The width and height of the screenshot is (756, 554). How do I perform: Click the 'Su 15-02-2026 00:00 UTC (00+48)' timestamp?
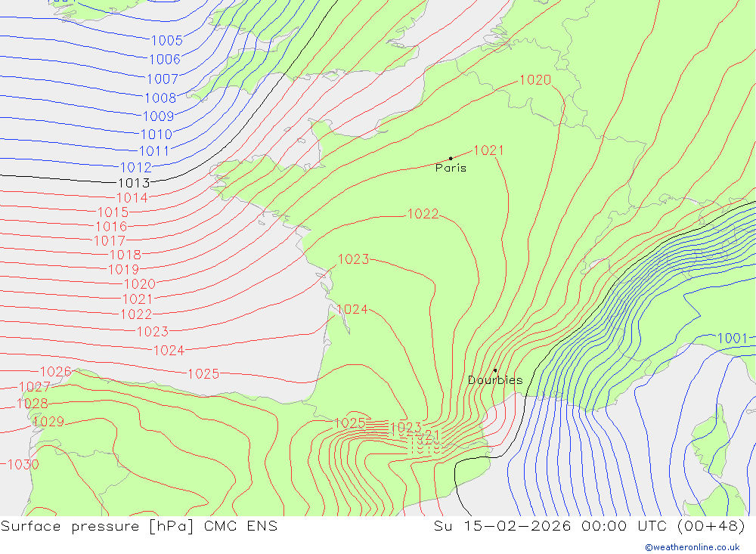click(589, 525)
